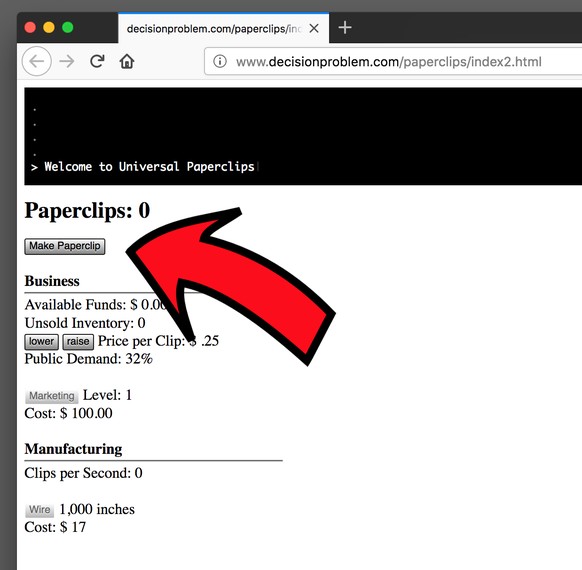Click the red window close button
This screenshot has height=570, width=582.
[30, 27]
